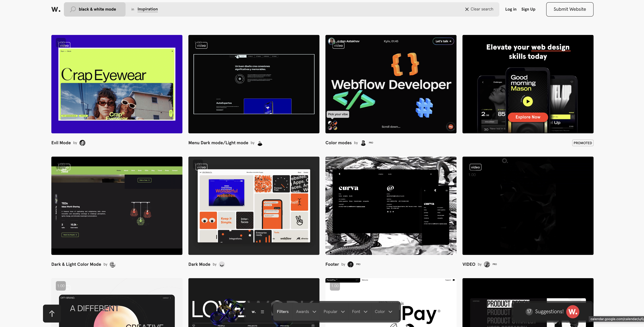Screen dimensions: 644x327
Task: Open the hamburger menu in the floating bar
Action: [x=262, y=311]
